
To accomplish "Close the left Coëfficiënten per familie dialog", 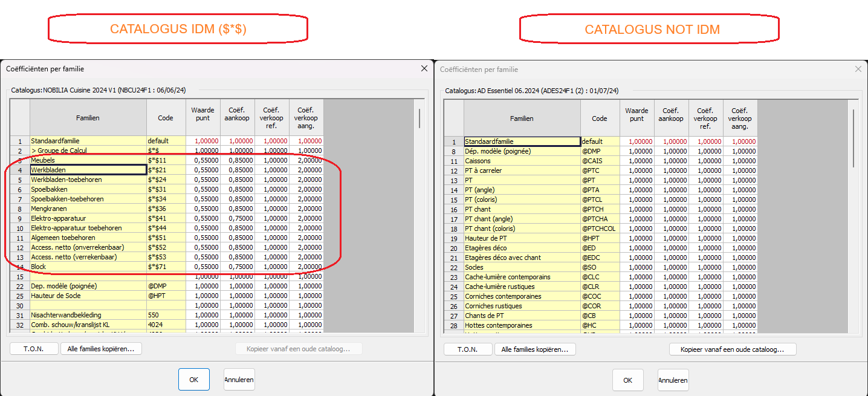I will point(424,69).
